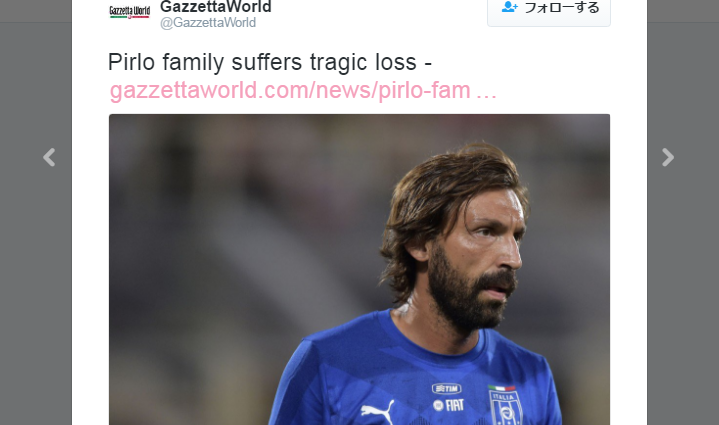Open the GazzettaWorld display name profile

216,7
